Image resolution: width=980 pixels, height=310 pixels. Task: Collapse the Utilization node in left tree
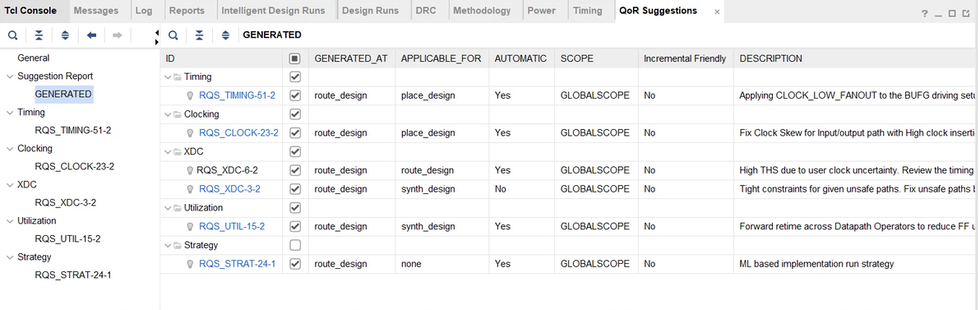(x=9, y=220)
